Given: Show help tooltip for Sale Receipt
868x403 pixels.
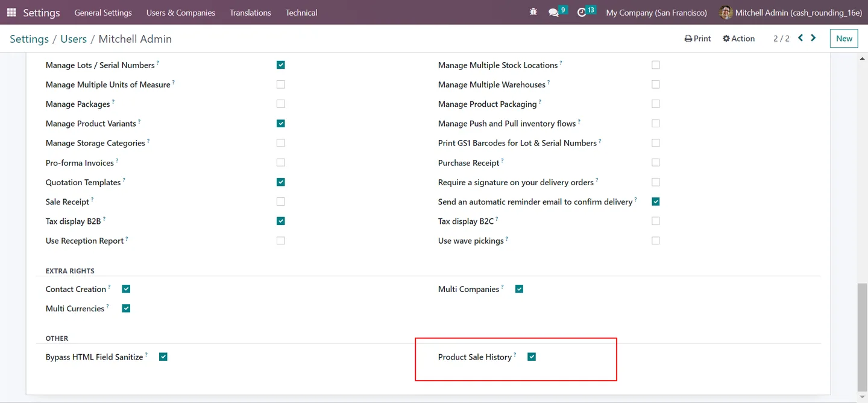Looking at the screenshot, I should point(92,200).
